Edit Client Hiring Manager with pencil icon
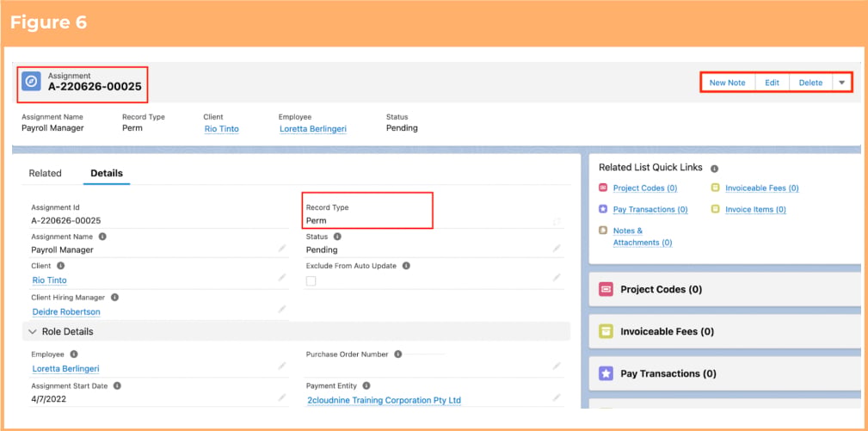868x431 pixels. pos(282,309)
